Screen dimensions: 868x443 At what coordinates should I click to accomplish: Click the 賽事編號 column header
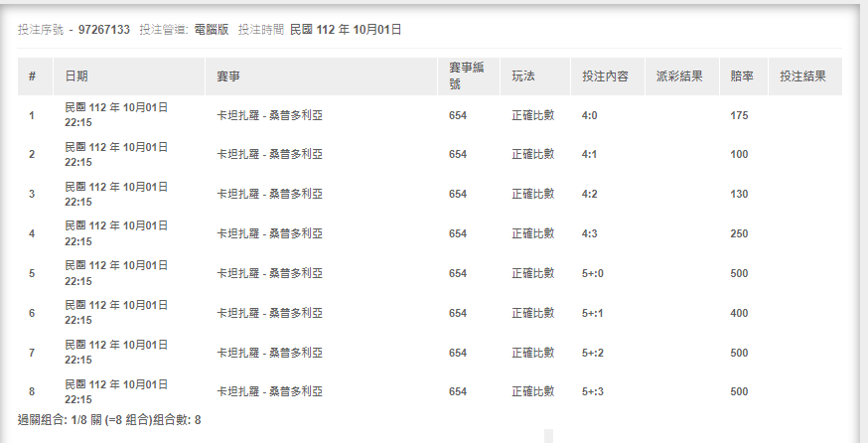pos(466,76)
